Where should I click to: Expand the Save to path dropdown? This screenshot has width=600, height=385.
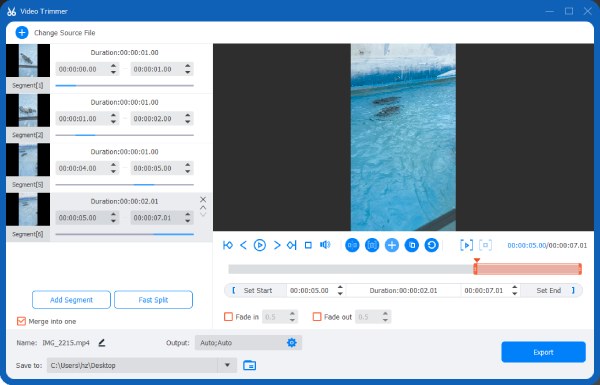pos(227,365)
